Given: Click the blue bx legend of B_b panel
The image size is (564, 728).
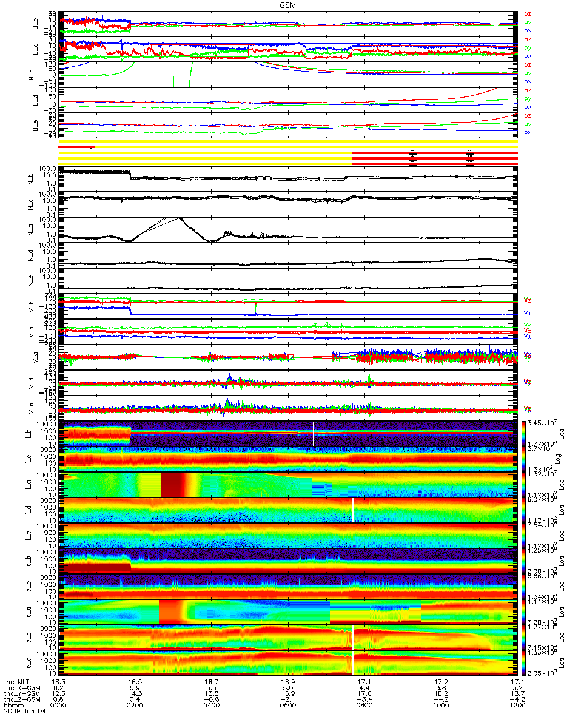Looking at the screenshot, I should pos(528,30).
